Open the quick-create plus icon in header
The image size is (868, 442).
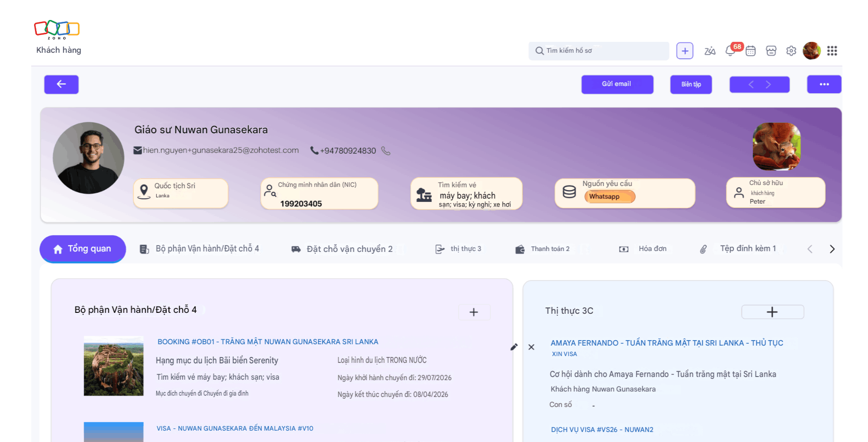[685, 50]
